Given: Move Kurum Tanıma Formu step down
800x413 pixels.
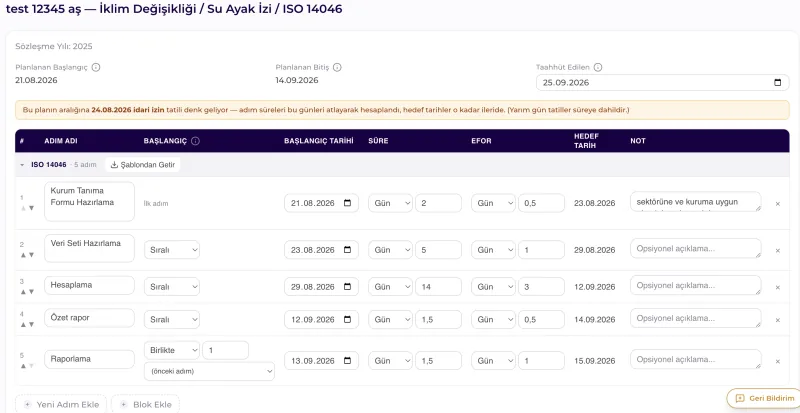Looking at the screenshot, I should tap(32, 208).
